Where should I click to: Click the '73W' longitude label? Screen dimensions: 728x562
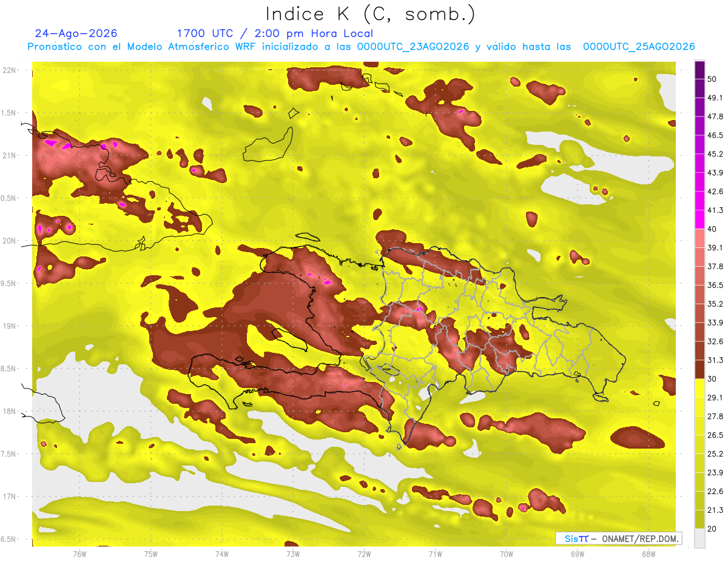click(293, 554)
